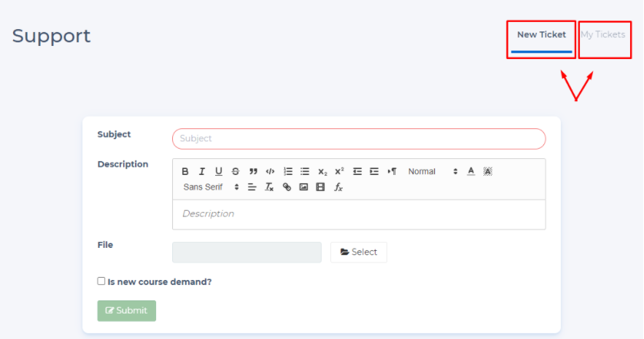Insert a blockquote in the description
Image resolution: width=644 pixels, height=339 pixels.
click(x=253, y=171)
